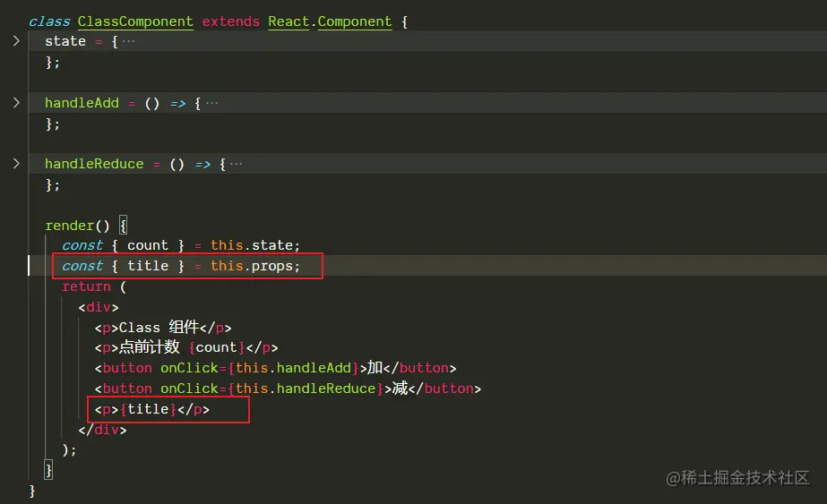This screenshot has height=504, width=827.
Task: Click this.handleReduce in the onClick attribute
Action: coord(305,389)
